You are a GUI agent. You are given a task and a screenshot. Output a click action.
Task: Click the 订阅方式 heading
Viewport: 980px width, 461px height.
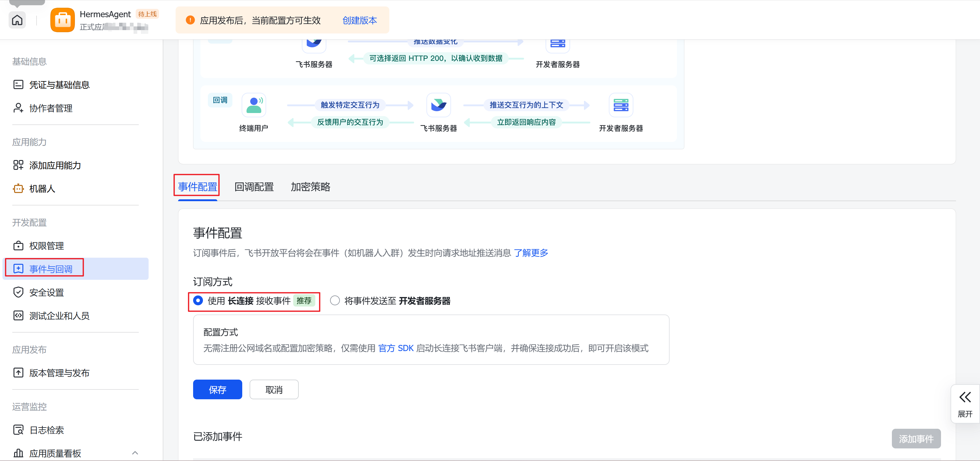click(x=213, y=282)
